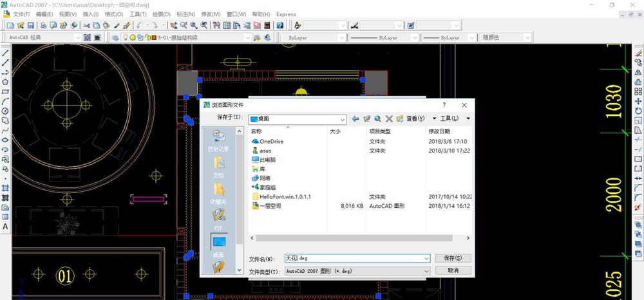Go back with the dialog's back arrow

coord(355,118)
